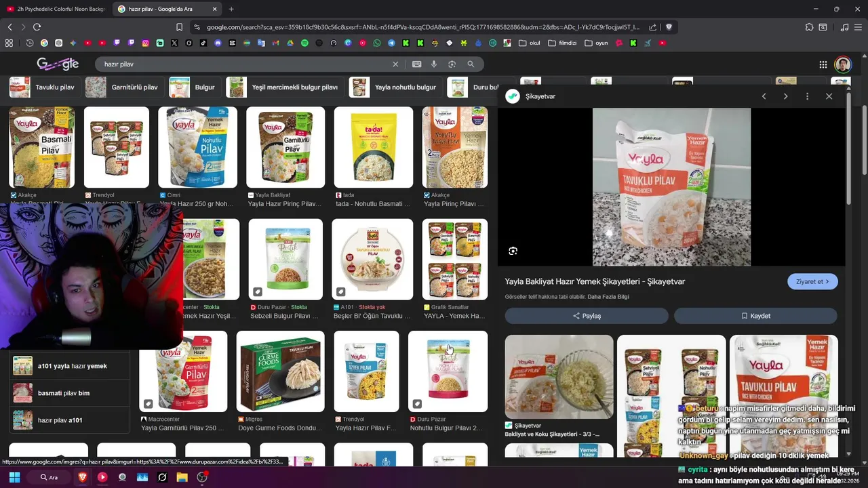
Task: Open the browser extensions puzzle icon
Action: (809, 27)
